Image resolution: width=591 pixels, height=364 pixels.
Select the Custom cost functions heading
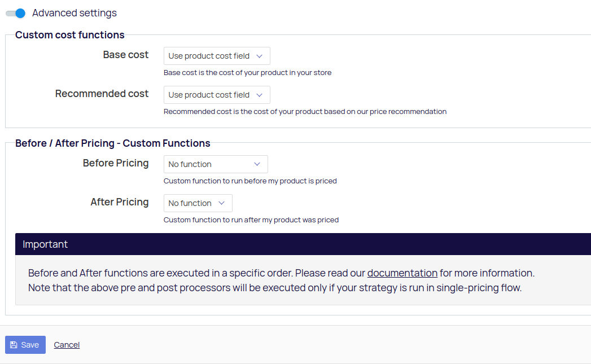[x=69, y=34]
